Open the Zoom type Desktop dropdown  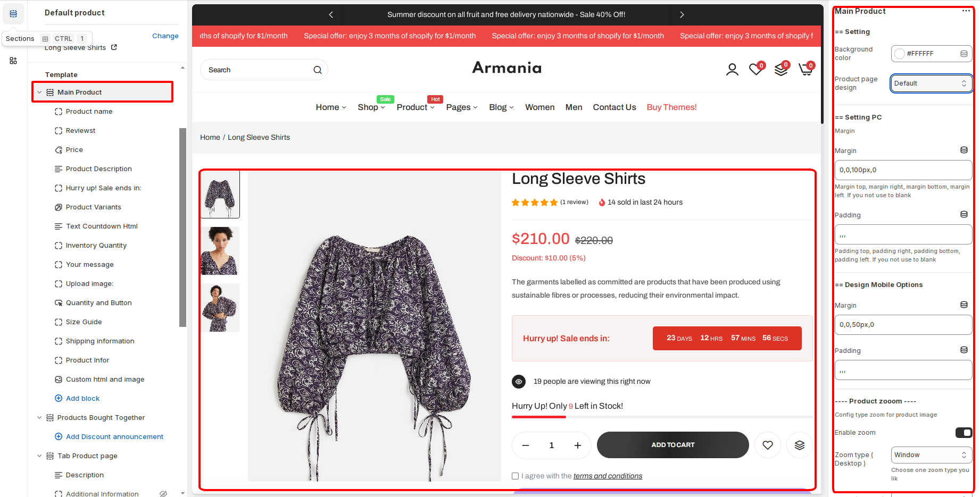[931, 455]
